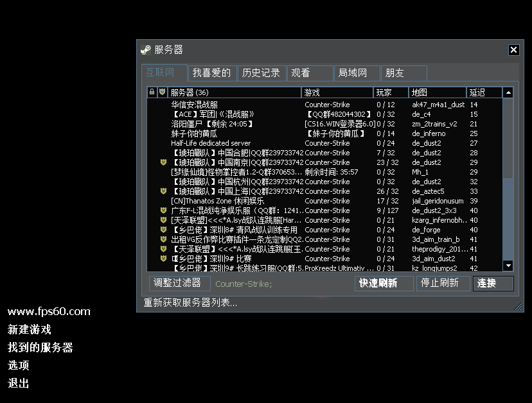The height and width of the screenshot is (403, 532).
Task: Select the 中国合肥 琥珀戰队 server
Action: coord(237,153)
